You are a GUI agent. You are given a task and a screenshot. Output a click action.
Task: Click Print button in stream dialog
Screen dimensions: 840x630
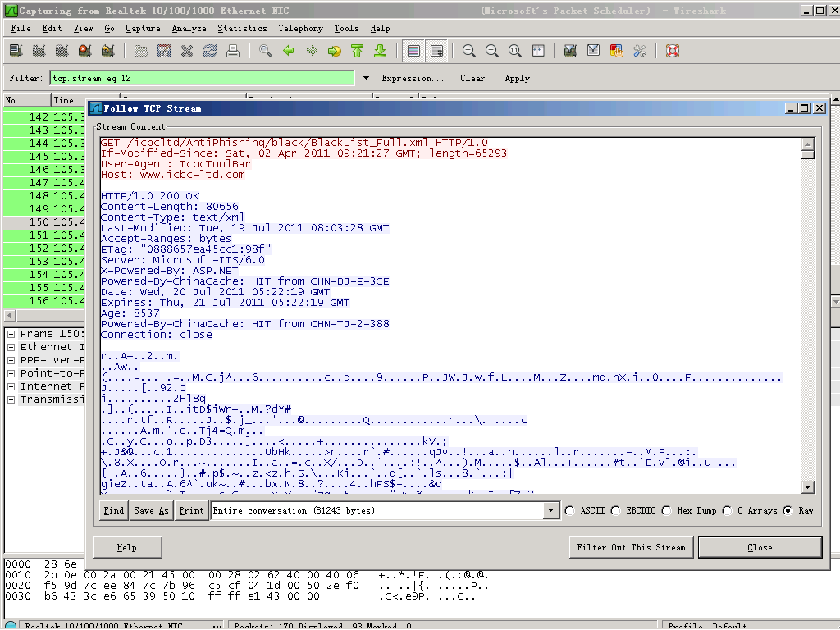pyautogui.click(x=191, y=510)
